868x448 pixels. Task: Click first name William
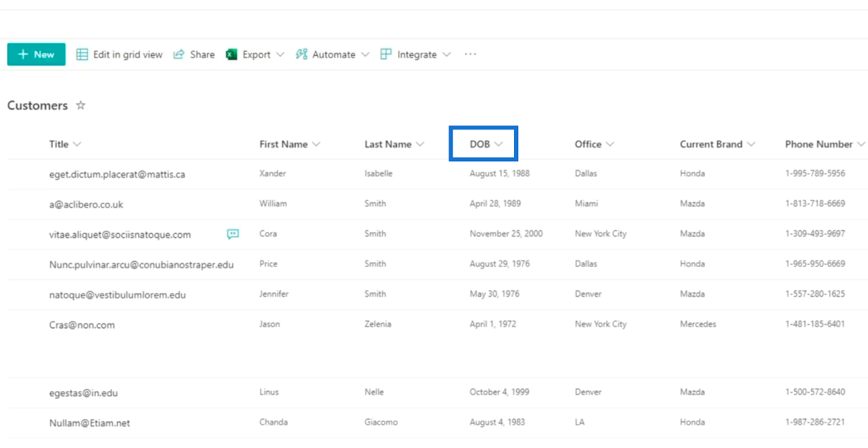(x=273, y=204)
